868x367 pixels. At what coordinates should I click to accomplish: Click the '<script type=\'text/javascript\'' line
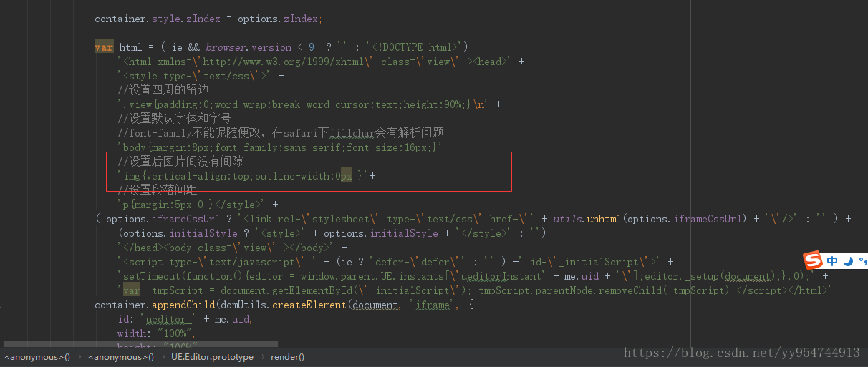coord(395,262)
